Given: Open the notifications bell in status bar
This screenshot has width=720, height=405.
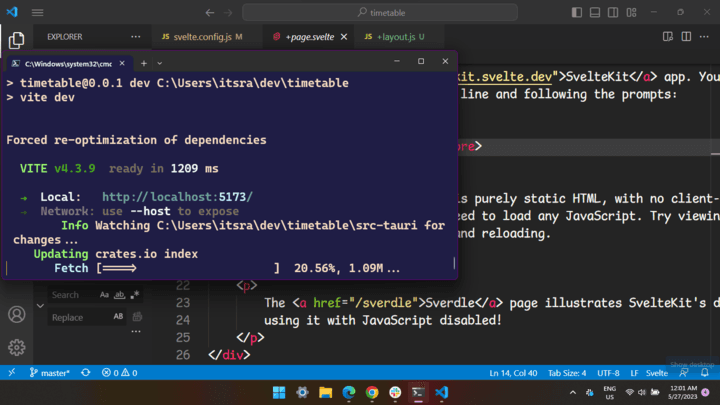Looking at the screenshot, I should pyautogui.click(x=705, y=372).
